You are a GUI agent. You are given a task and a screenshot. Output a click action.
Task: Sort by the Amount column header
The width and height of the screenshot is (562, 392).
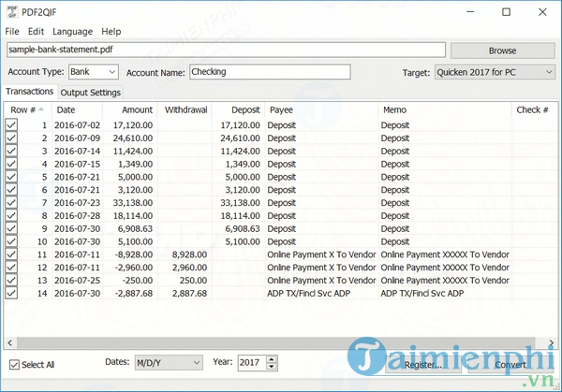130,109
